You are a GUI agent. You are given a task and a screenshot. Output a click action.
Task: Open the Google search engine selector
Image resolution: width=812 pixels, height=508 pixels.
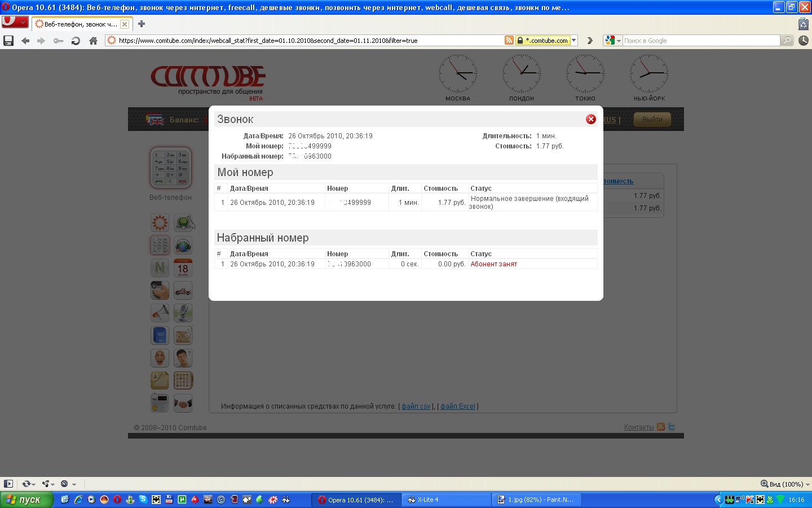612,41
